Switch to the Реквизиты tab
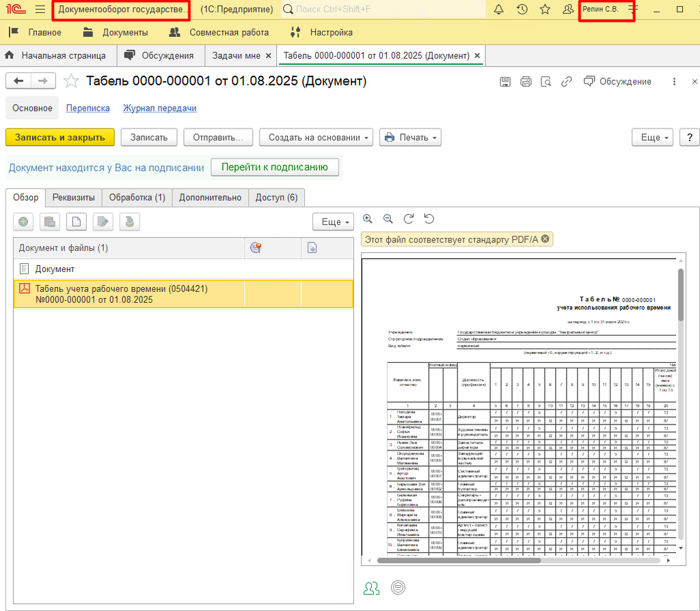700x611 pixels. tap(74, 198)
